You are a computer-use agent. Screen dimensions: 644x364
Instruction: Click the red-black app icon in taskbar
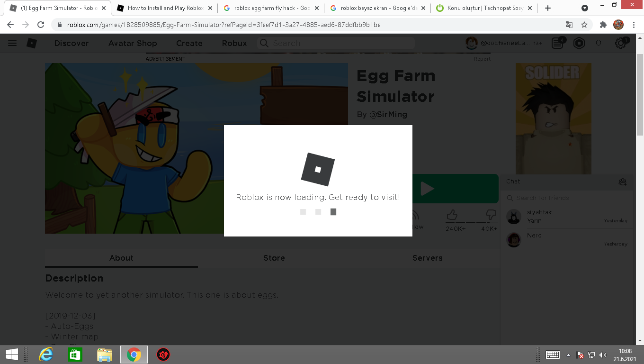pos(163,355)
